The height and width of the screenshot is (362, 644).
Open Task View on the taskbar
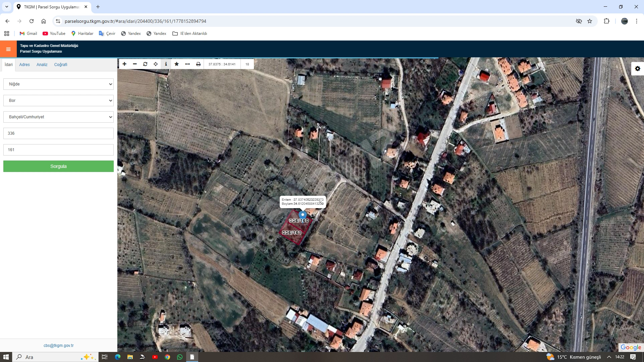pos(105,357)
